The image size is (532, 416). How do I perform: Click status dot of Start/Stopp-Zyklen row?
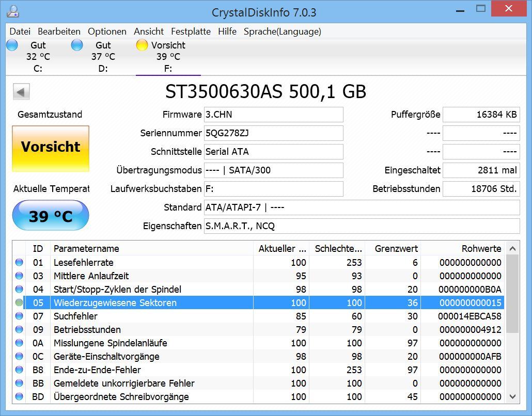[x=19, y=289]
